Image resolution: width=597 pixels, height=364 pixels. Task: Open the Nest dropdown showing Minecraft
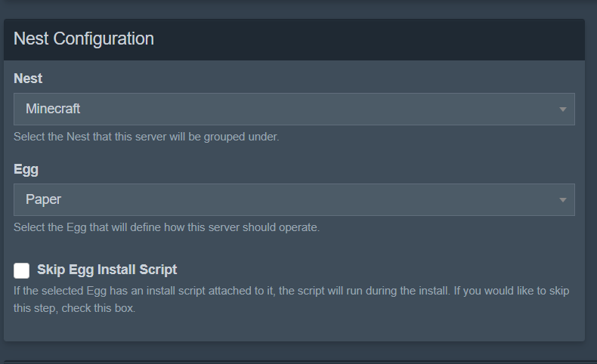point(294,109)
